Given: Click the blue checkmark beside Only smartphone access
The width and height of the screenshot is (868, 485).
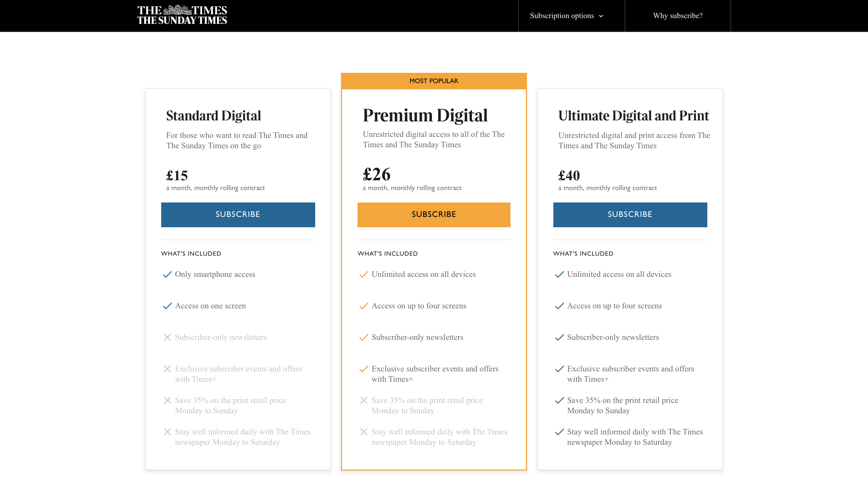Looking at the screenshot, I should 167,275.
